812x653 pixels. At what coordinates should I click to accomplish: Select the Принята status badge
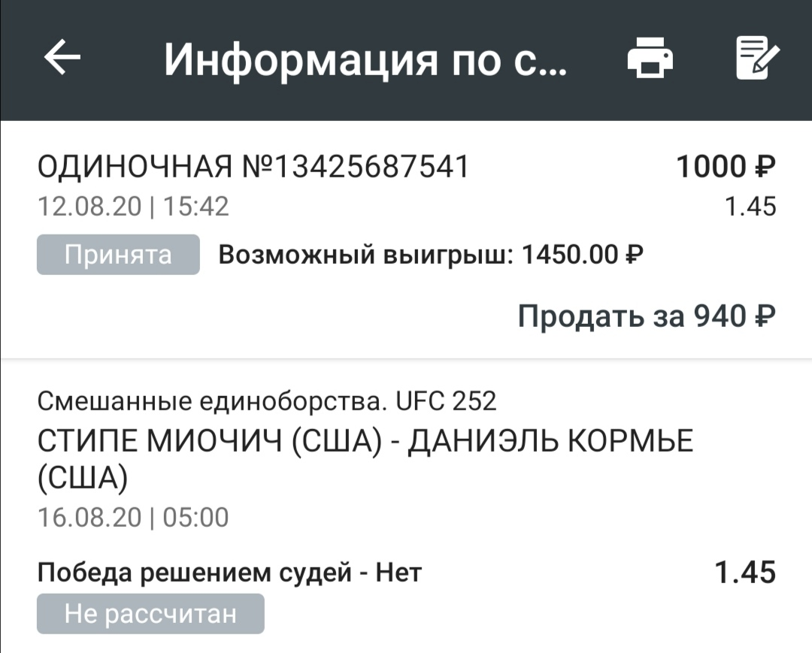point(117,254)
